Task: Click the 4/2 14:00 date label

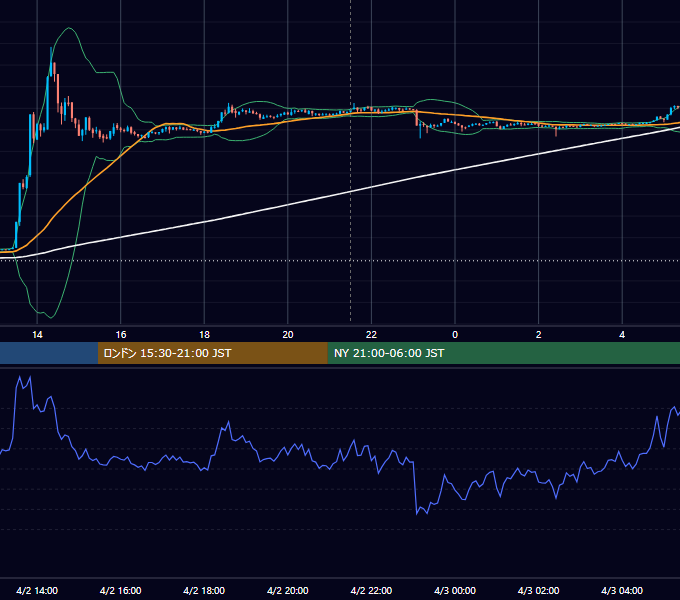Action: coord(37,590)
